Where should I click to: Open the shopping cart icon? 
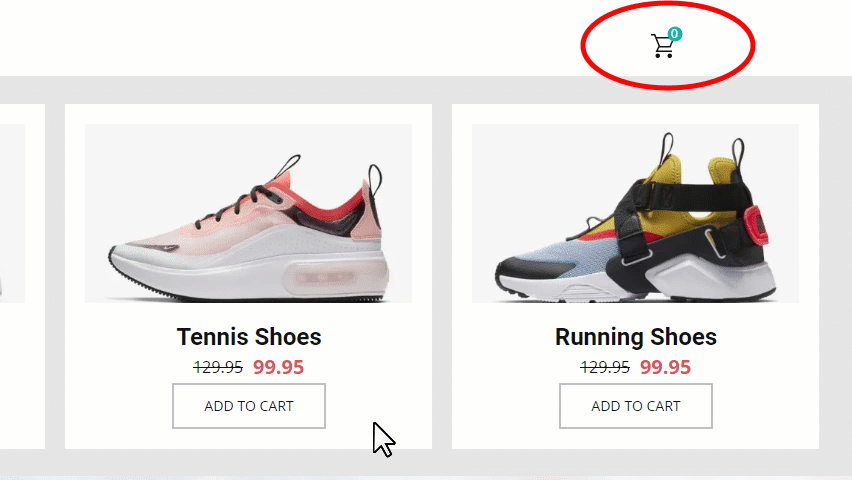(662, 46)
